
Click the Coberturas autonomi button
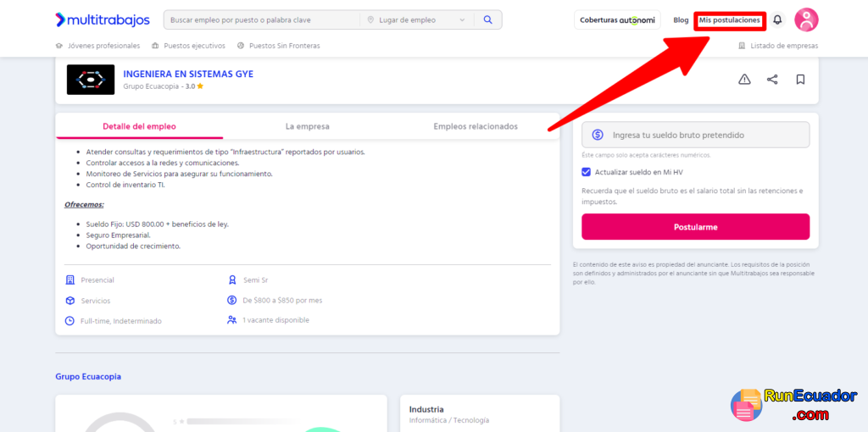click(x=617, y=20)
